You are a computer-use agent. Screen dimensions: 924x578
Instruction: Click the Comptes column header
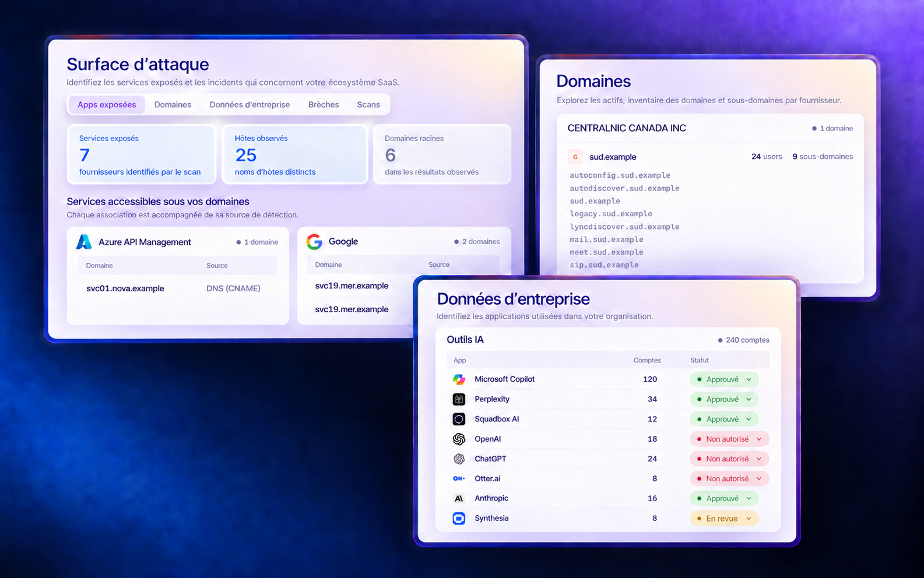(x=647, y=360)
